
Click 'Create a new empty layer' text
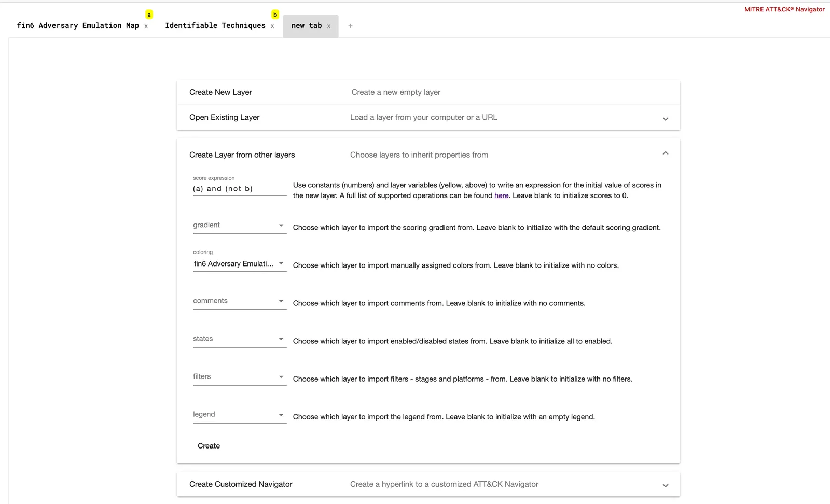click(396, 92)
